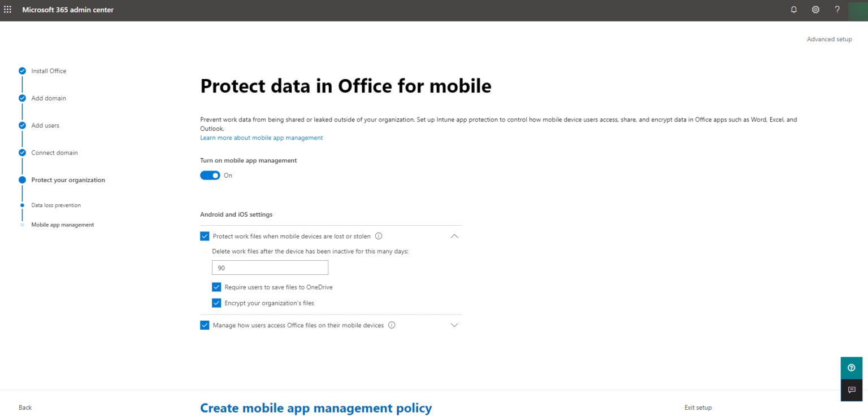
Task: Uncheck Encrypt your organization's files
Action: pos(216,303)
